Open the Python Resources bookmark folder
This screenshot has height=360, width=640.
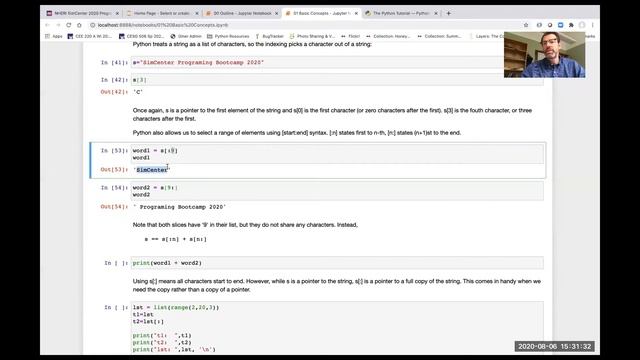coord(228,36)
